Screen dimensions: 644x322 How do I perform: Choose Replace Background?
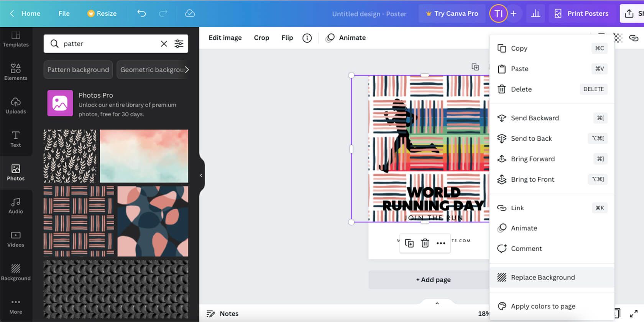552,278
